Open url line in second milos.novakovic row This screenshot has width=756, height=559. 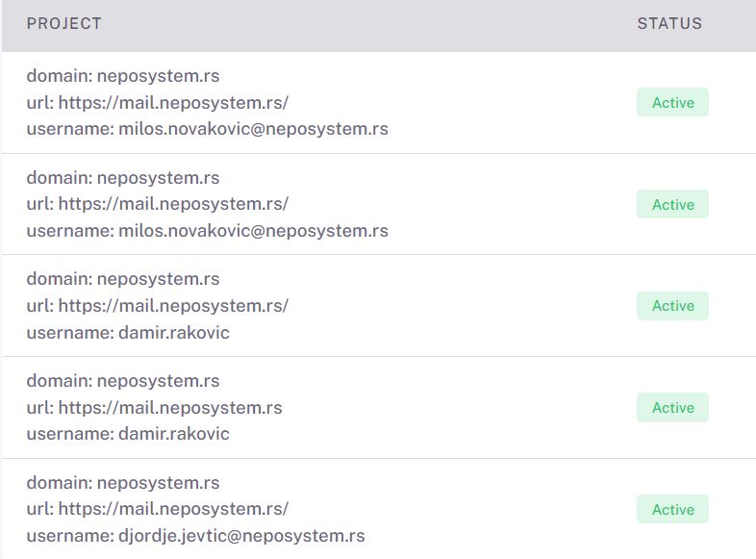pyautogui.click(x=157, y=204)
